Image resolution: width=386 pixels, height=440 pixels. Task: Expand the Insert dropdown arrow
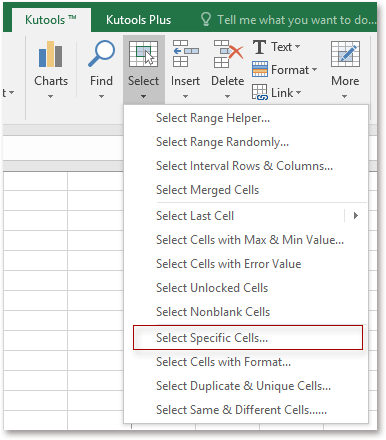click(185, 96)
